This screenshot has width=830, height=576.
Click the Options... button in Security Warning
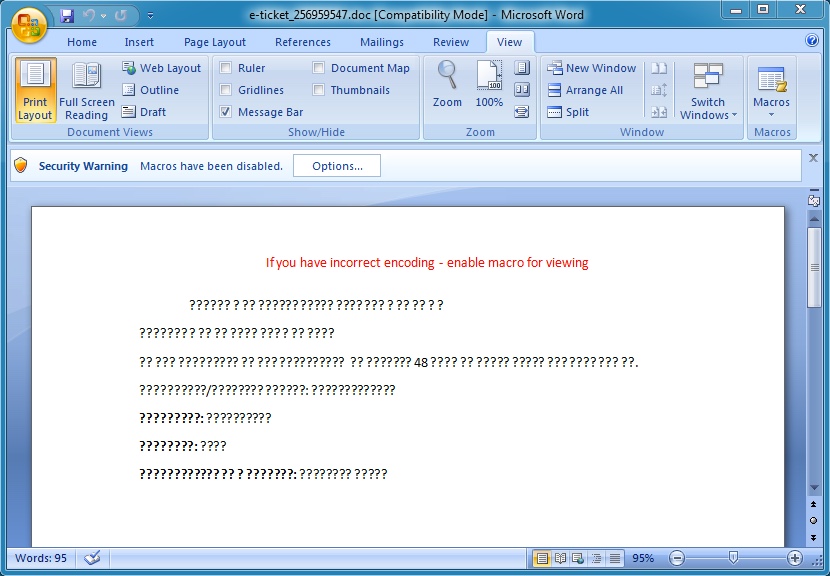click(x=337, y=166)
